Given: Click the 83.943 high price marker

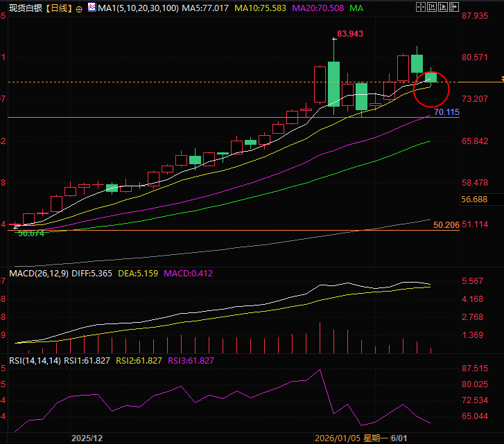Looking at the screenshot, I should tap(350, 34).
